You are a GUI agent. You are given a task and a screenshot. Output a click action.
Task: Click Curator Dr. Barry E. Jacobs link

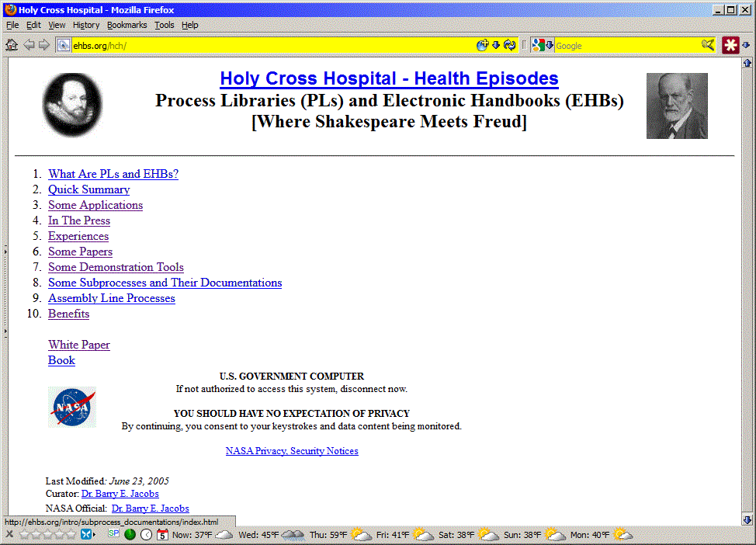pos(120,494)
